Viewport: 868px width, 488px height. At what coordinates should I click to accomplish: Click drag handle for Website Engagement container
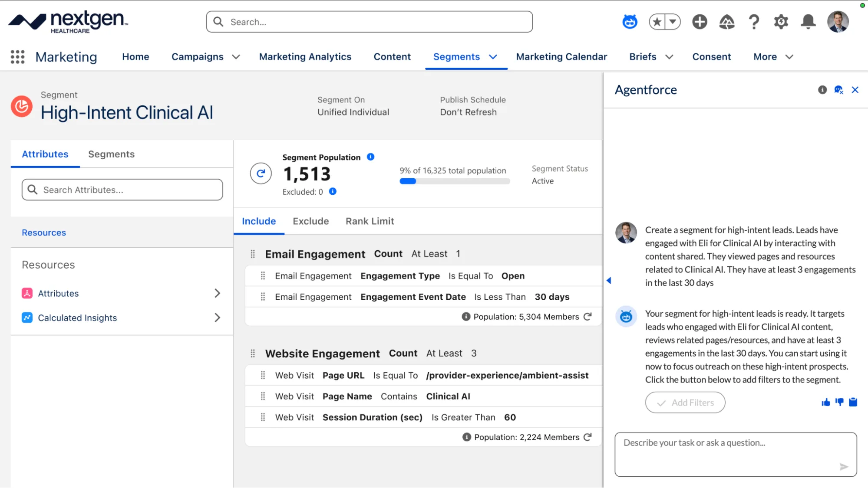click(x=253, y=354)
